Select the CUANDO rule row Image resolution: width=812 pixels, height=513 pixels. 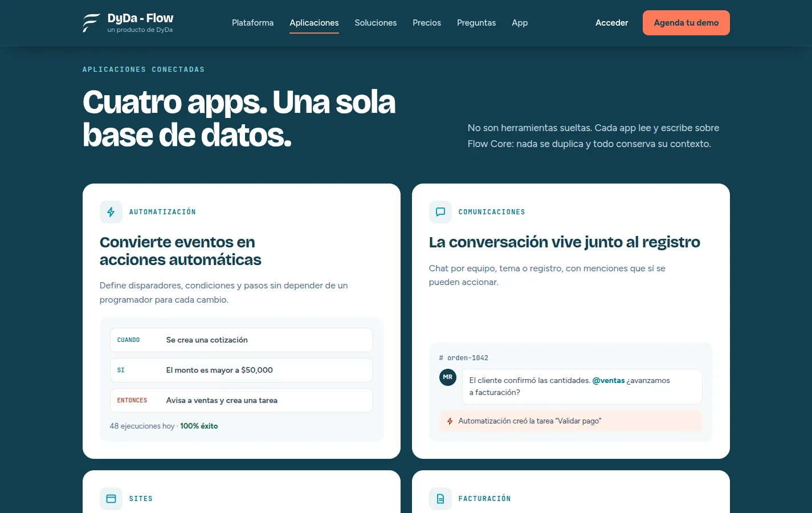(242, 340)
